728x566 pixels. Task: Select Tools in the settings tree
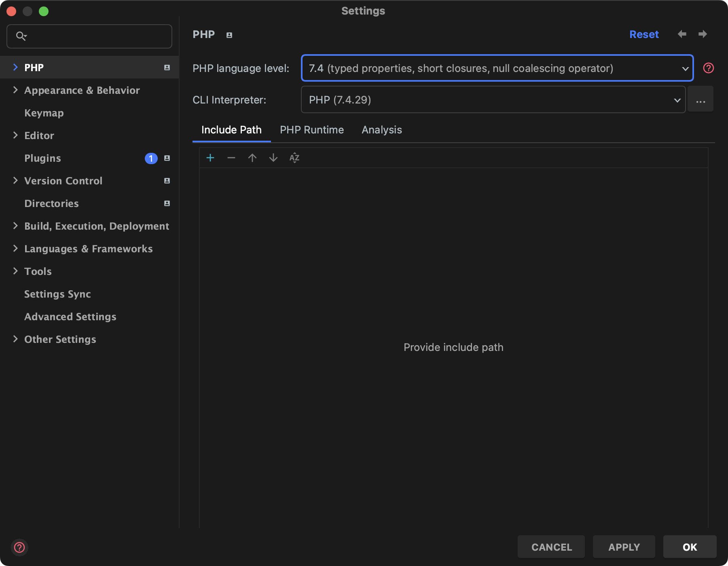point(89,271)
